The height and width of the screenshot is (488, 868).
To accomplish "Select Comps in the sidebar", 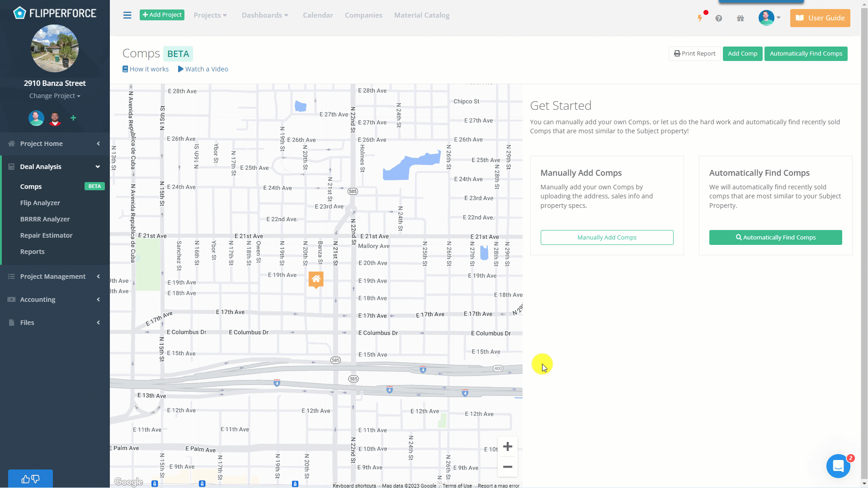I will point(31,187).
